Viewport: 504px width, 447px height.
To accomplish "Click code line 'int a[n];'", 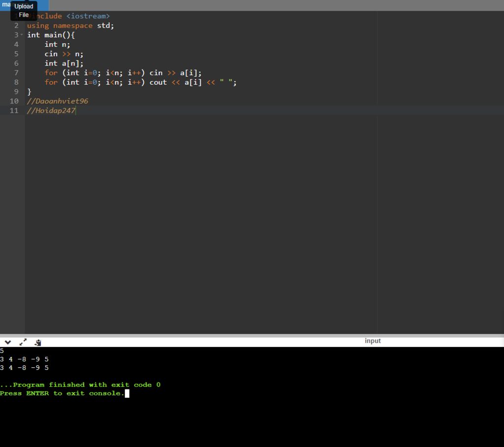I will tap(63, 64).
